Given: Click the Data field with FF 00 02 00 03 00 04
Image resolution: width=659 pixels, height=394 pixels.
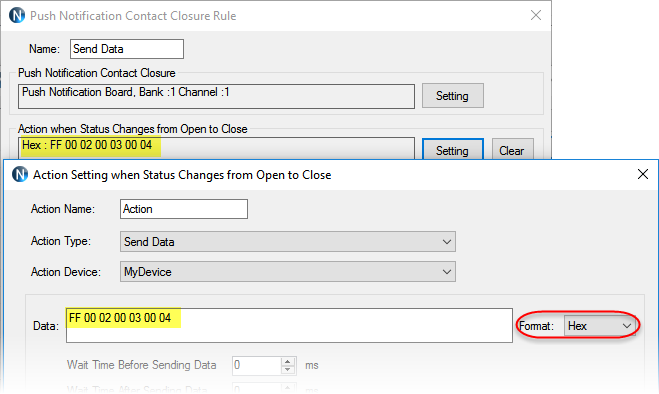Looking at the screenshot, I should click(289, 325).
